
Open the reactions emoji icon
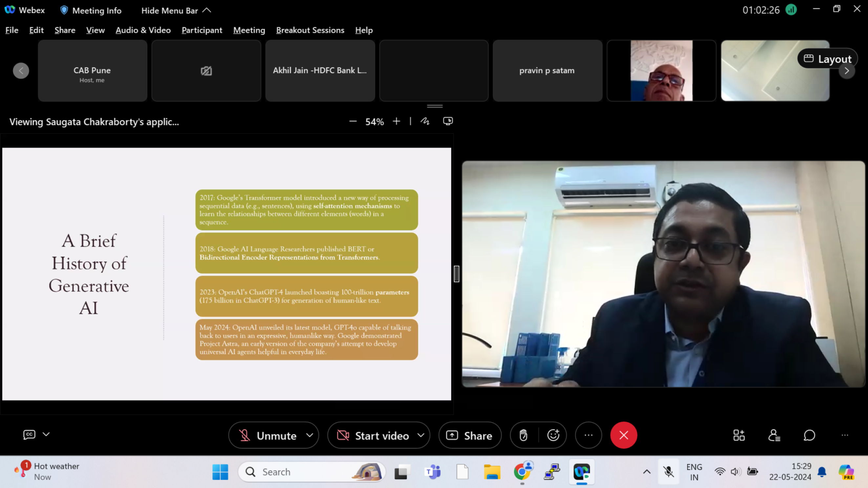[553, 435]
